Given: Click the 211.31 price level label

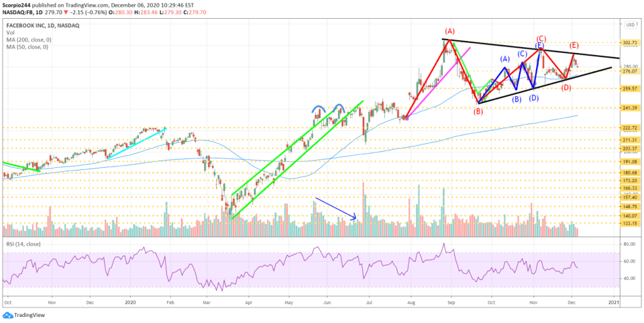Looking at the screenshot, I should [x=630, y=140].
